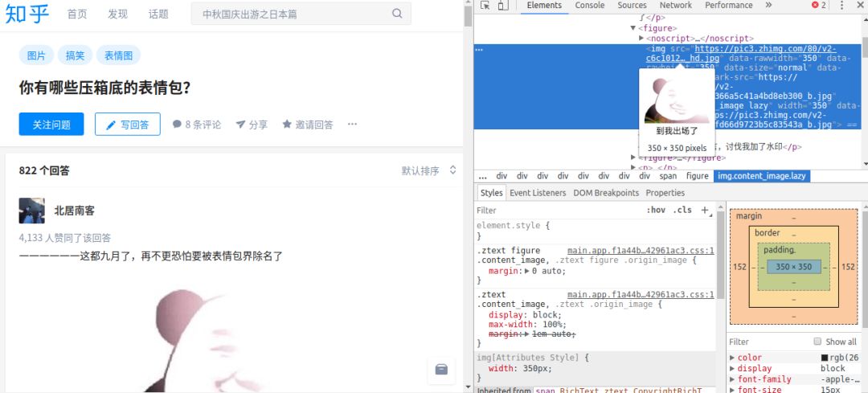Viewport: 868px width, 393px height.
Task: Expand the computed font-family property
Action: pyautogui.click(x=732, y=379)
